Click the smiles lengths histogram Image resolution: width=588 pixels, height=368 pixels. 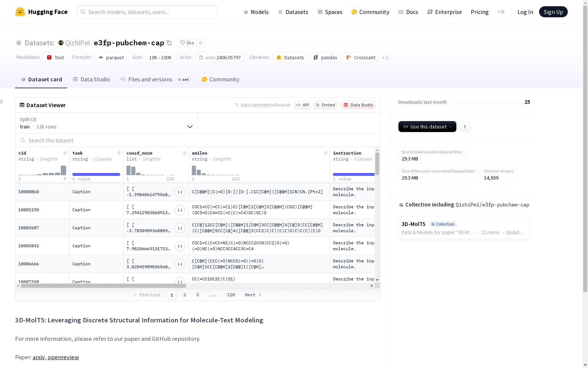216,170
